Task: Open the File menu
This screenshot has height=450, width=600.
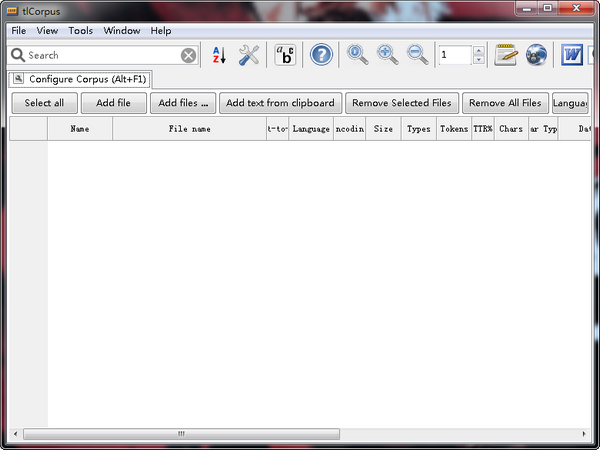Action: [19, 31]
